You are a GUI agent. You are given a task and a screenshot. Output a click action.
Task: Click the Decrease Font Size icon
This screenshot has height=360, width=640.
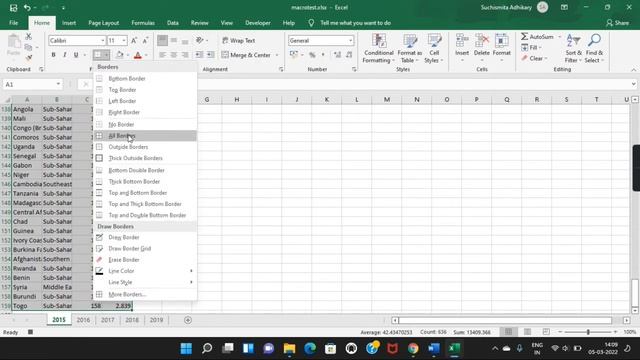tap(145, 40)
